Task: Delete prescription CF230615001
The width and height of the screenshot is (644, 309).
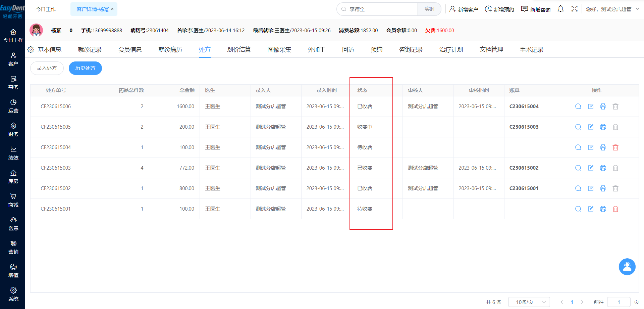Action: click(x=615, y=209)
